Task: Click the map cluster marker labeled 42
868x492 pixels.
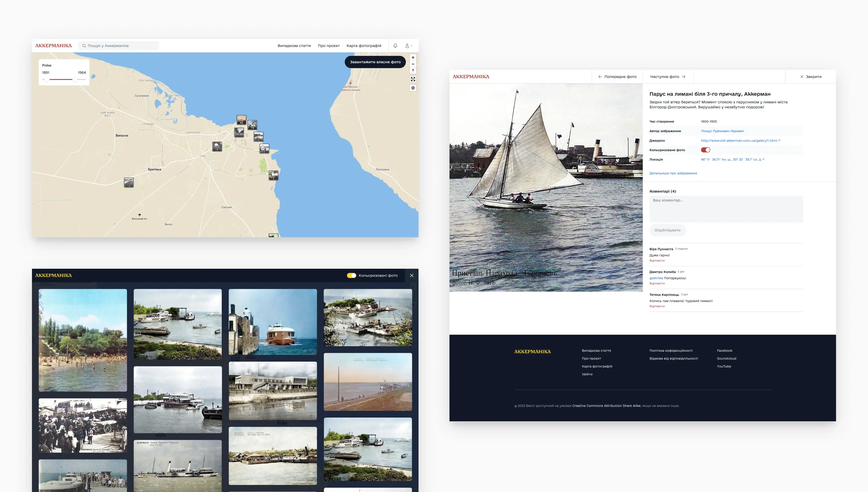Action: point(241,120)
